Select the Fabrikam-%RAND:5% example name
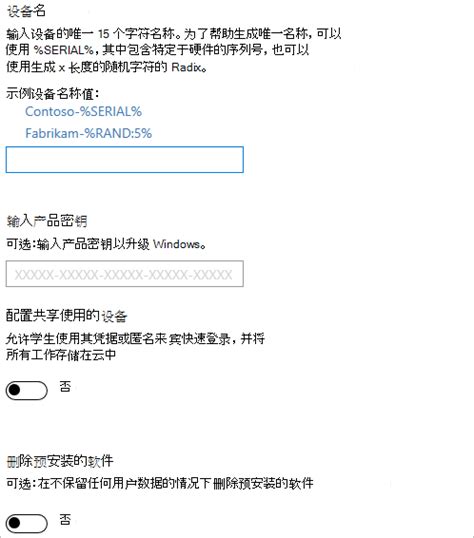Screen dimensions: 474x538 coord(89,133)
